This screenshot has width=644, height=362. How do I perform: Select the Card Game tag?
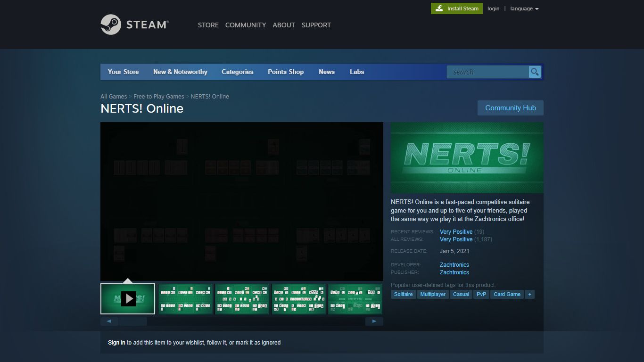coord(507,294)
